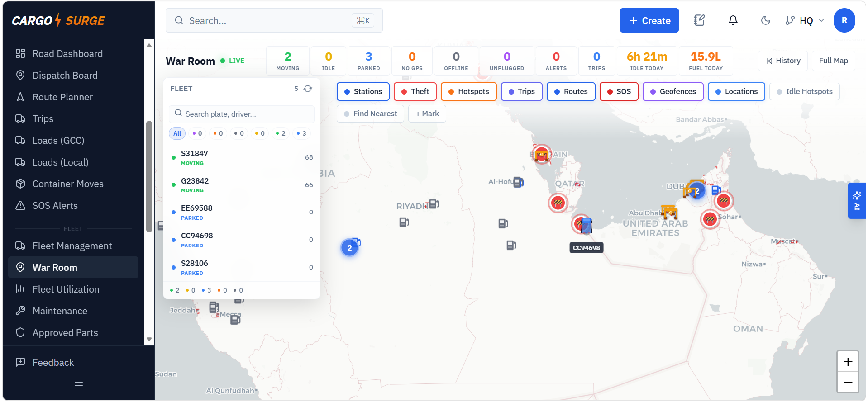Click the fuel station marker near Al-Hofuf

(x=518, y=182)
